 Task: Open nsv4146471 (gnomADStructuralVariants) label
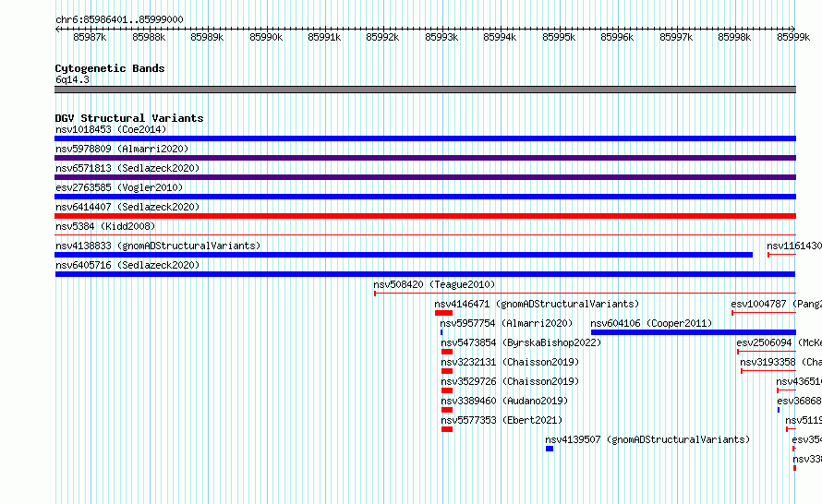[x=537, y=304]
